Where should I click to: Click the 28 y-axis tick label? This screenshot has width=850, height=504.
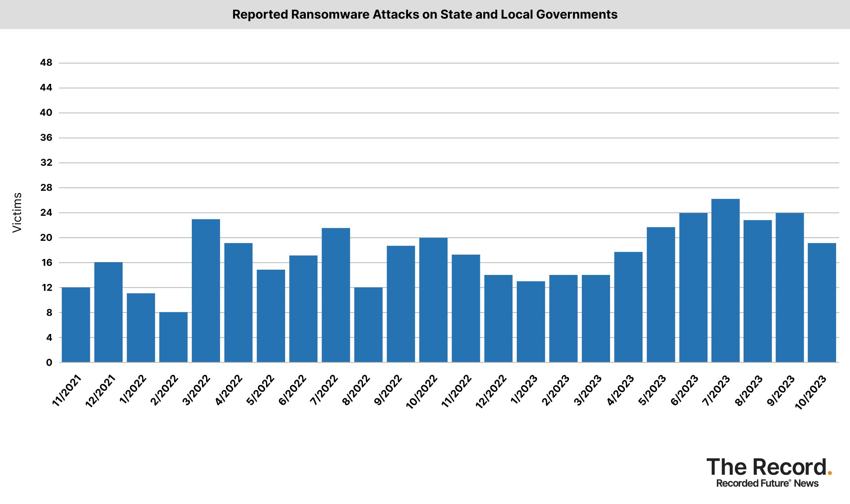[x=46, y=187]
